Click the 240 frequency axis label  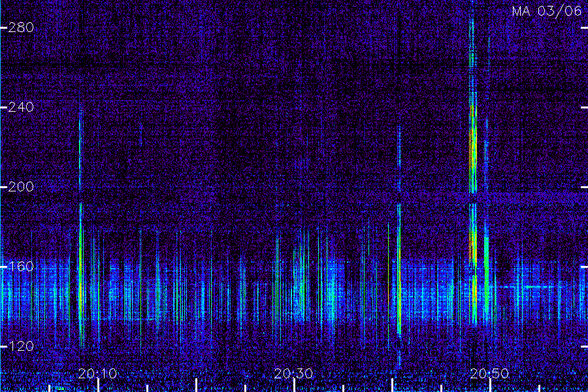tap(21, 107)
